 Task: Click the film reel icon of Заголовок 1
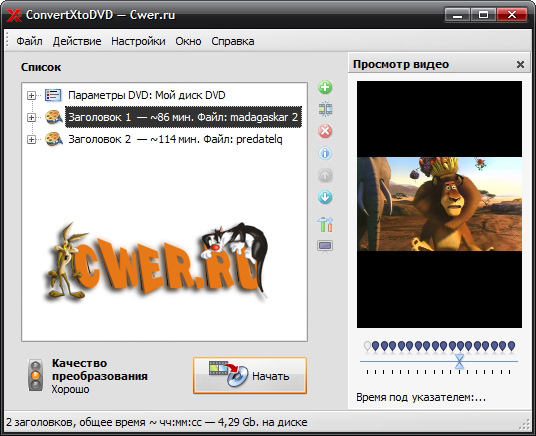(54, 117)
